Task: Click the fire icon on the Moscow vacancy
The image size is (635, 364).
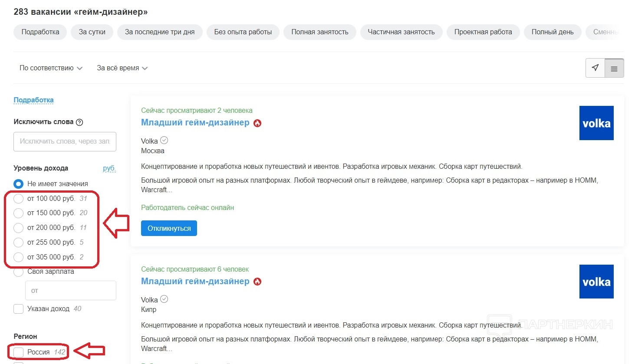Action: (257, 123)
